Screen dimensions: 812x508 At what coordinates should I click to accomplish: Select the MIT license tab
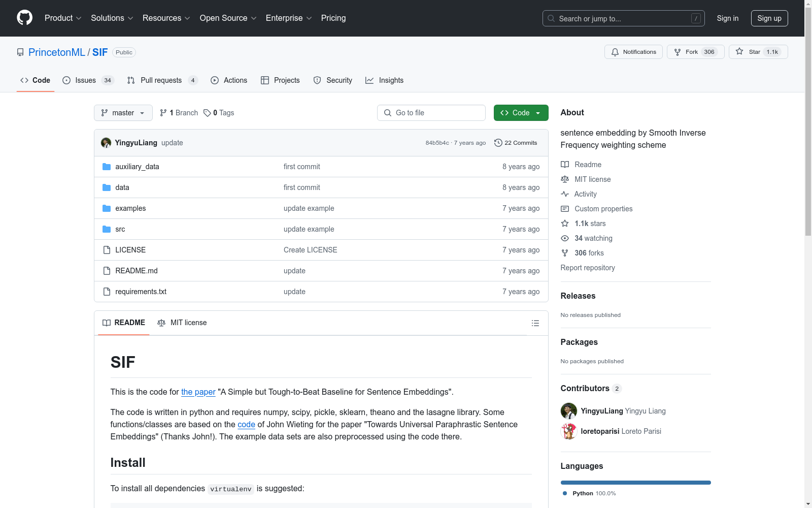[x=182, y=323]
